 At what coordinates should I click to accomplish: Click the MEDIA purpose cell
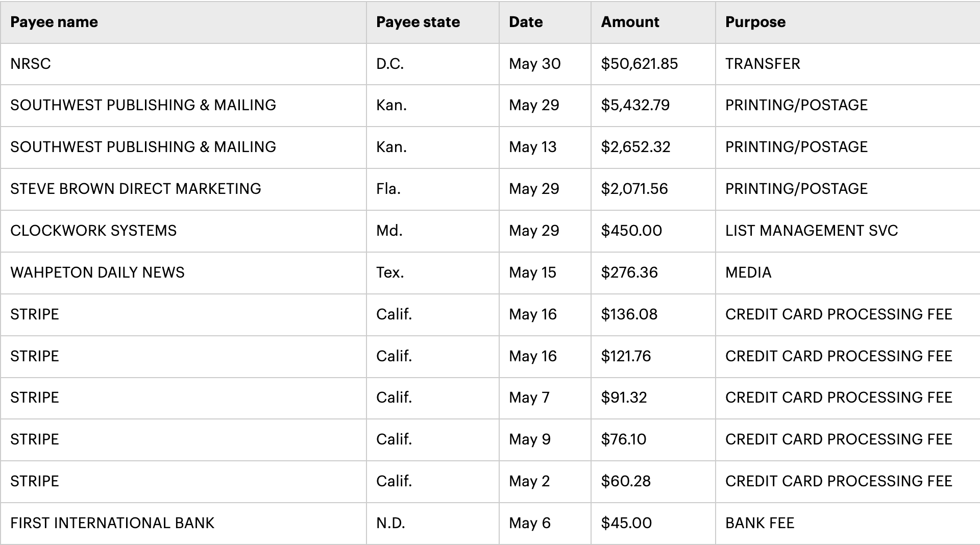(748, 272)
